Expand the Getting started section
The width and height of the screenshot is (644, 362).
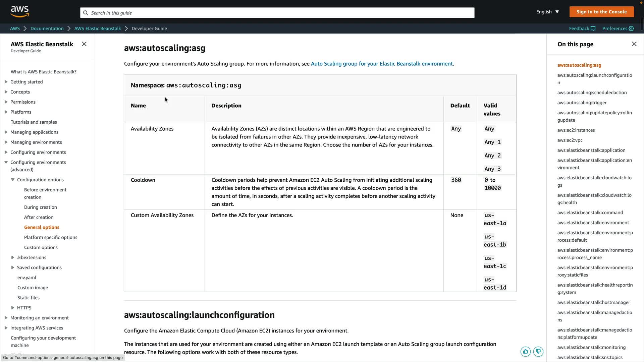[x=6, y=82]
